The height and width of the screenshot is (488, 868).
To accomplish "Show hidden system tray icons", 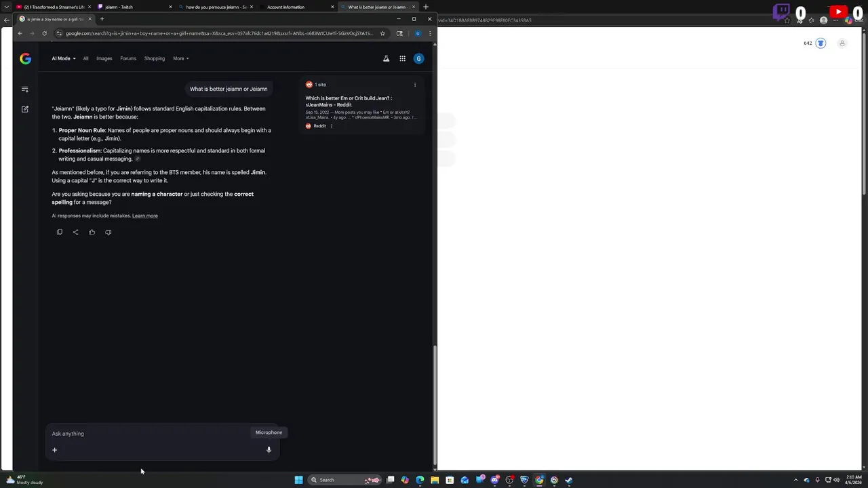I will [796, 480].
